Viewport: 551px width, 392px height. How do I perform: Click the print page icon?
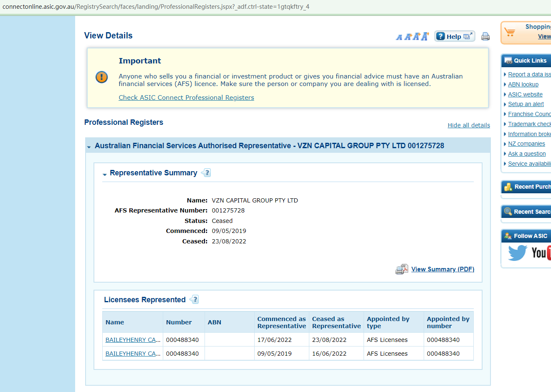coord(485,36)
